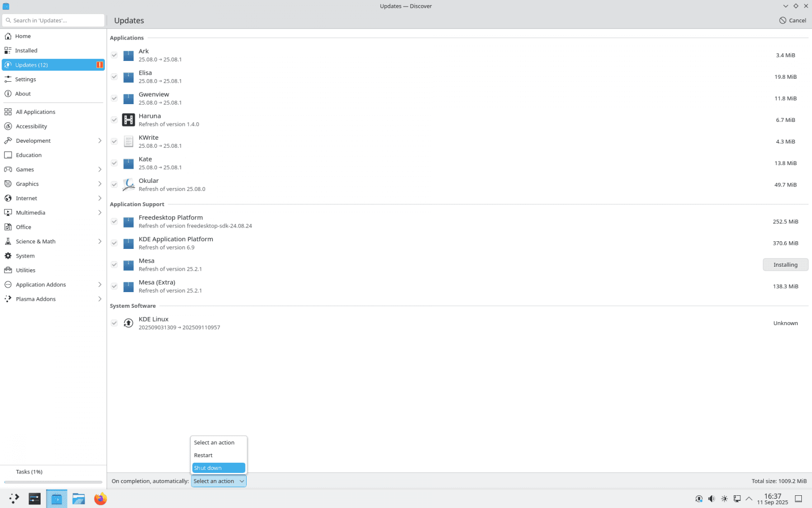Expand the Science & Math category

click(x=99, y=241)
